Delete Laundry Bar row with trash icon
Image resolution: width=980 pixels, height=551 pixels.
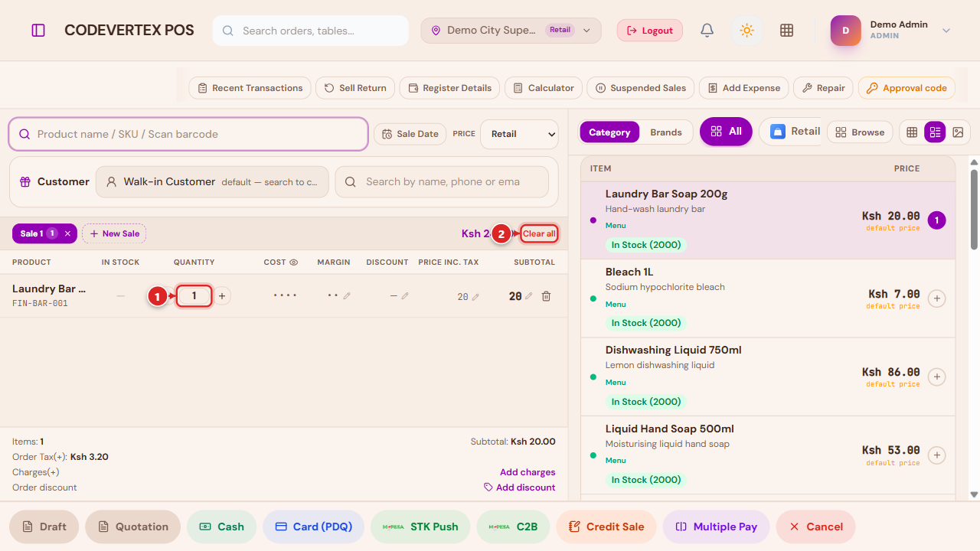click(x=546, y=296)
